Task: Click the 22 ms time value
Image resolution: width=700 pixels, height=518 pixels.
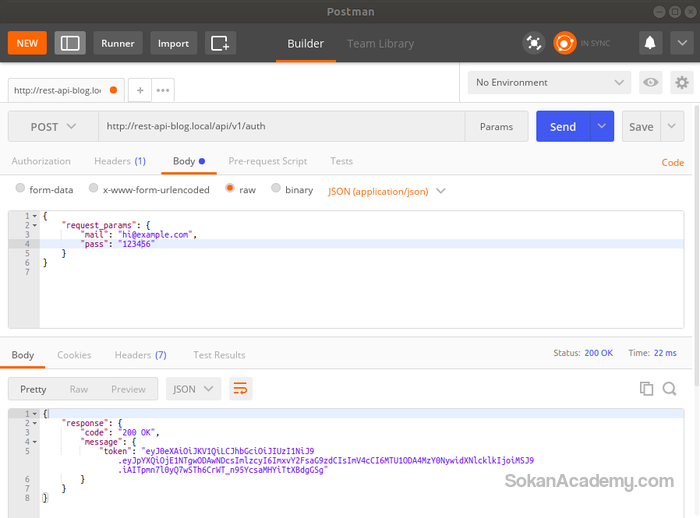Action: (665, 353)
